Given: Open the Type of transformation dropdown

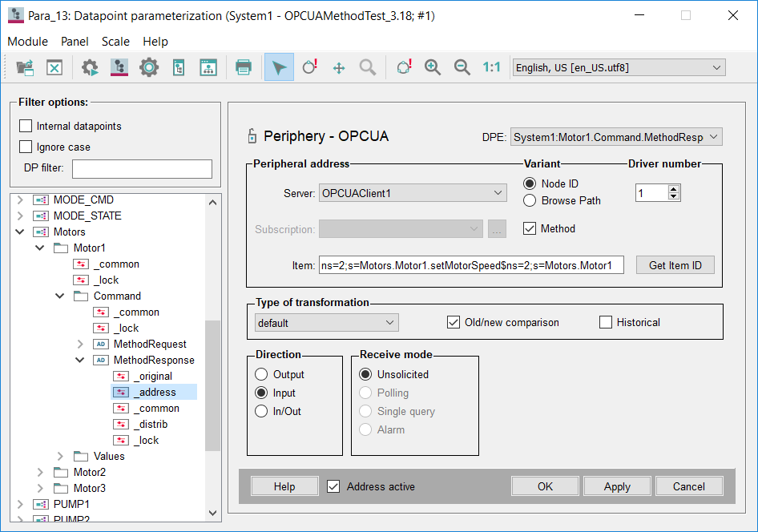Looking at the screenshot, I should pyautogui.click(x=326, y=323).
